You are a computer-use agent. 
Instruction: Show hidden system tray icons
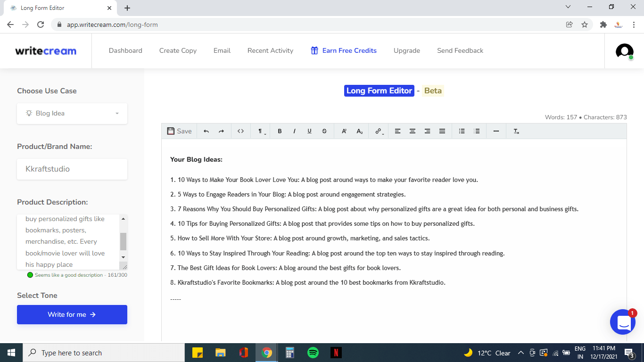[x=520, y=353]
